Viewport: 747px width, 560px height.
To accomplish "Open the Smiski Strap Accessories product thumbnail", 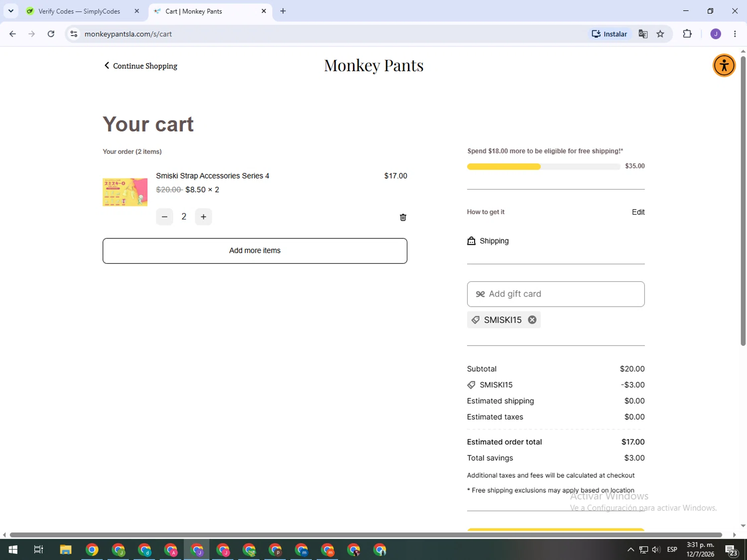I will click(125, 192).
